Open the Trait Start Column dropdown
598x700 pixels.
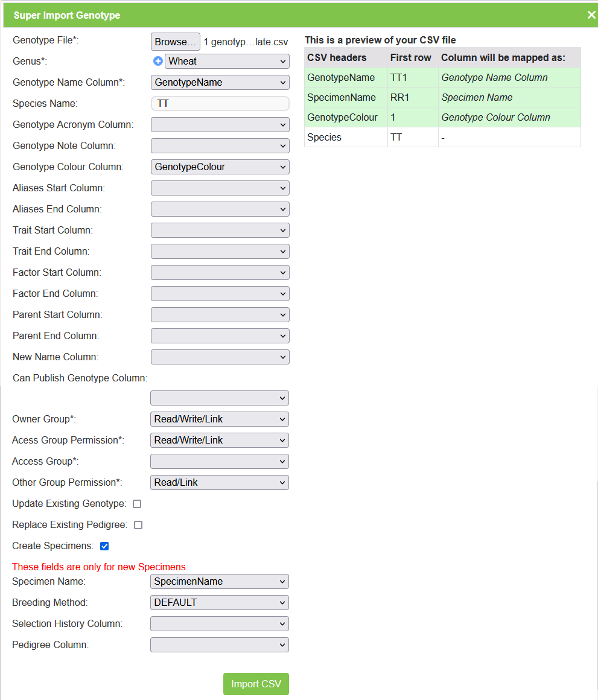tap(220, 231)
